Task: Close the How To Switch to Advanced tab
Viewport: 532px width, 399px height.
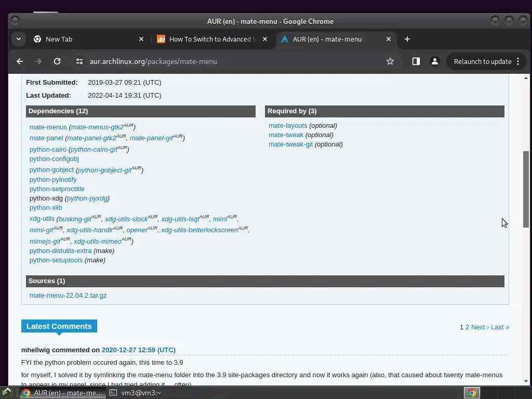Action: [265, 39]
